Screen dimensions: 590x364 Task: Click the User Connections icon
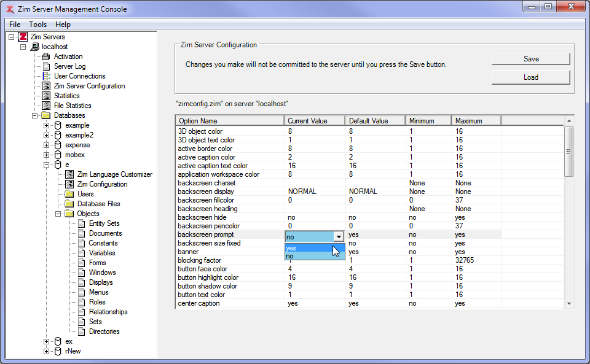(x=46, y=76)
